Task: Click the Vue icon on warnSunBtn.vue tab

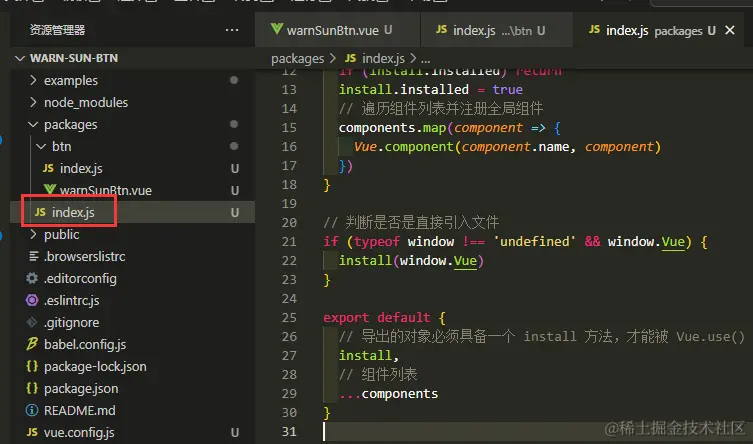Action: coord(277,29)
